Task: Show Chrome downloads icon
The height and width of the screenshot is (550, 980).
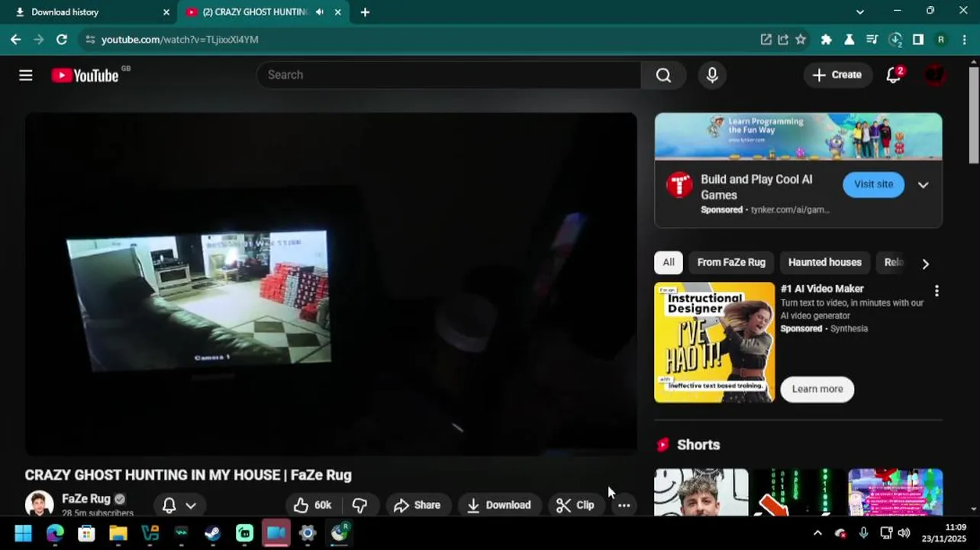Action: 895,39
